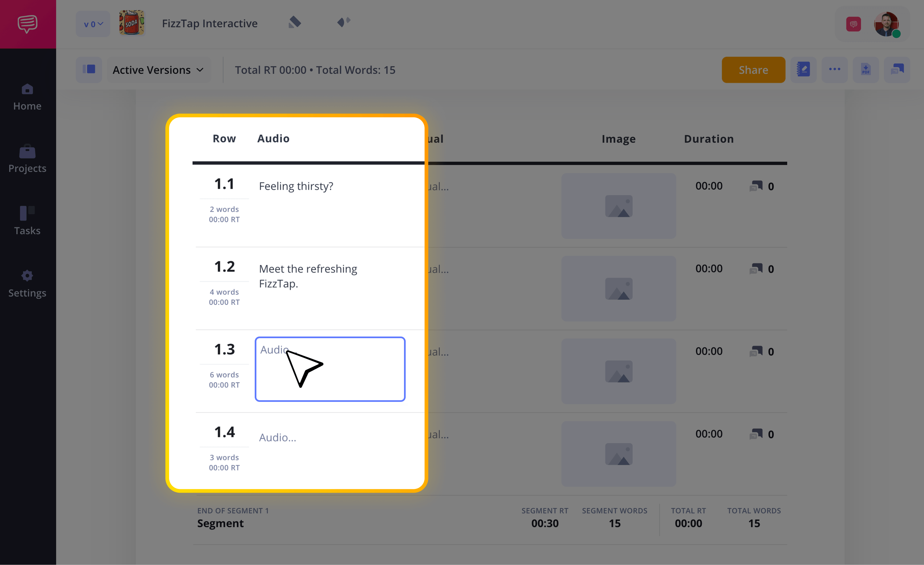Click the PDF export icon
Viewport: 924px width, 565px height.
pyautogui.click(x=865, y=70)
